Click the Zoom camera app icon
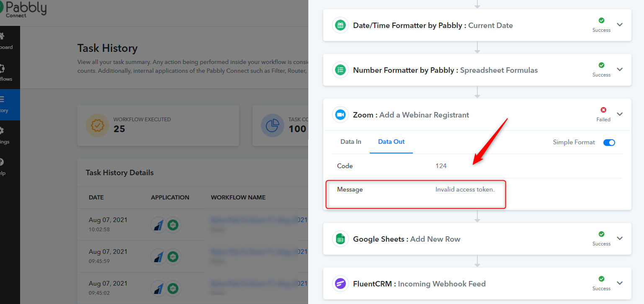The width and height of the screenshot is (644, 304). click(340, 115)
